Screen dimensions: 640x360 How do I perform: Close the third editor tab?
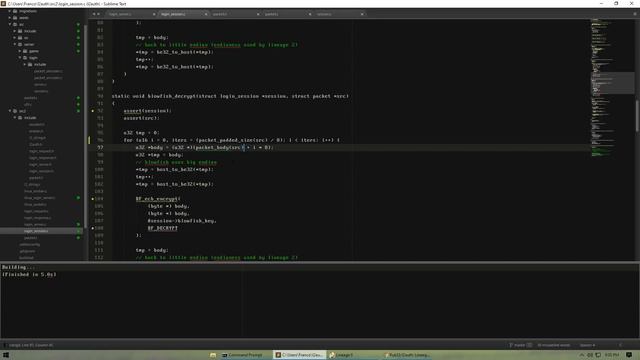[258, 14]
